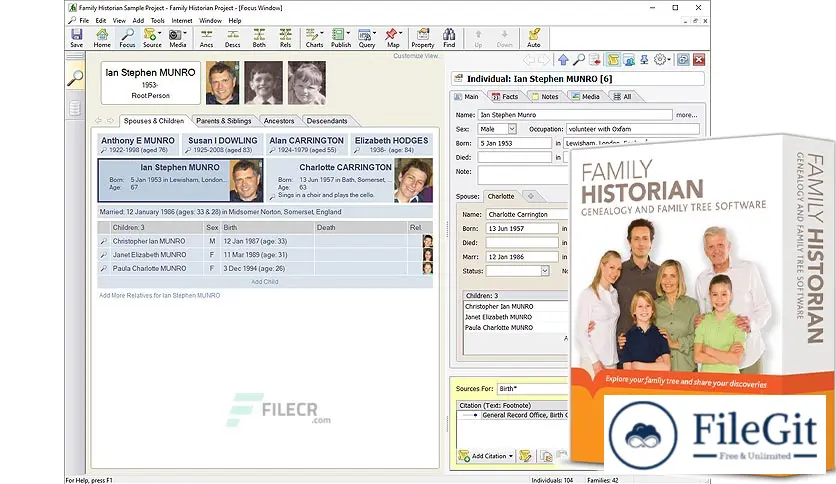836x484 pixels.
Task: Open the Facts tab in Property box
Action: coord(505,96)
